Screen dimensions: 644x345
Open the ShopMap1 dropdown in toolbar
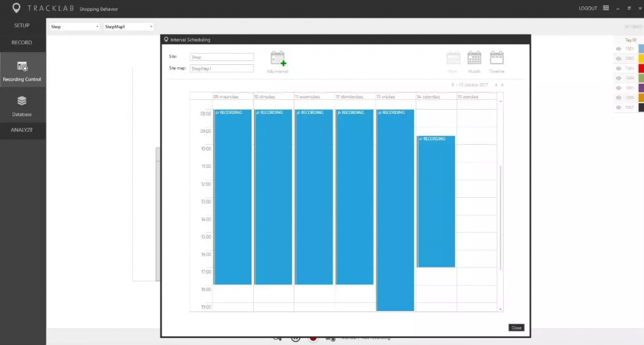click(128, 26)
